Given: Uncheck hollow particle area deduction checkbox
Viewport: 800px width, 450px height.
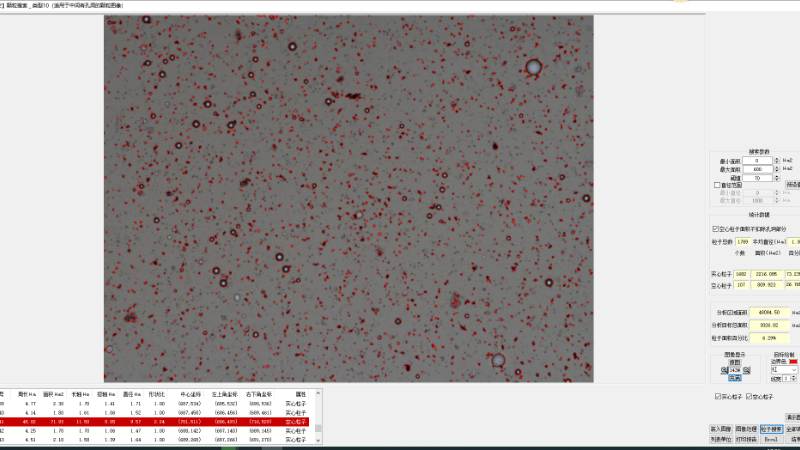Looking at the screenshot, I should pos(714,229).
